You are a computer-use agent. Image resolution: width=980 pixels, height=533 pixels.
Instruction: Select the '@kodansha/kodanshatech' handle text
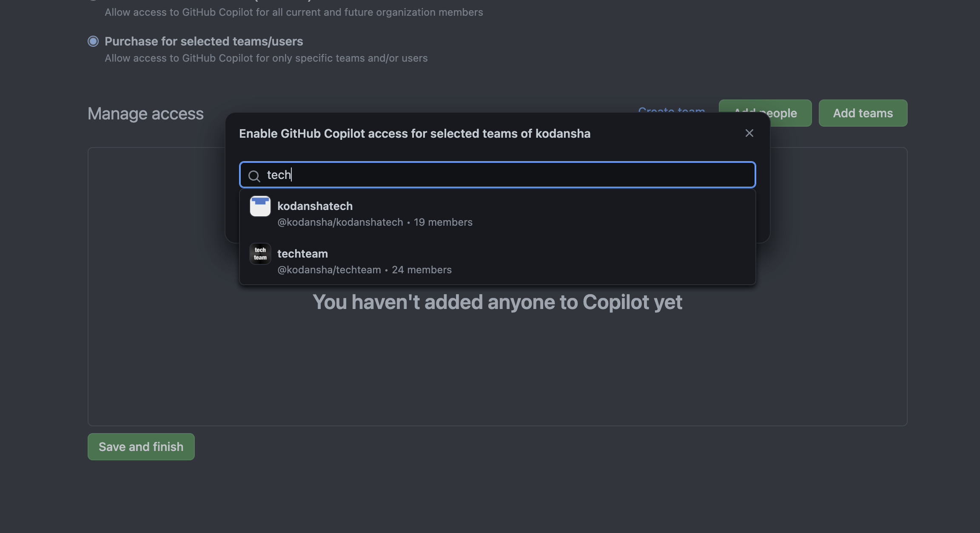pos(340,222)
